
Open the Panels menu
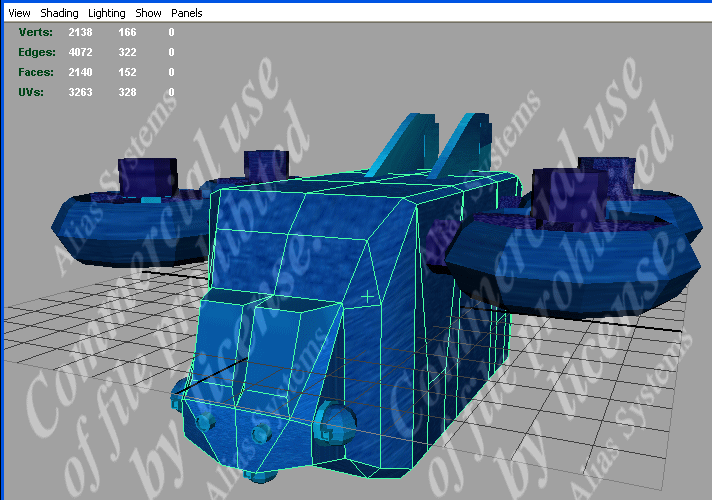(187, 13)
